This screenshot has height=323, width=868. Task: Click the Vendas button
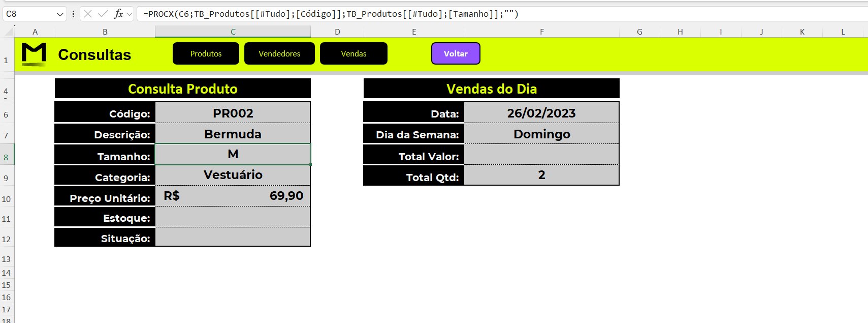tap(353, 53)
